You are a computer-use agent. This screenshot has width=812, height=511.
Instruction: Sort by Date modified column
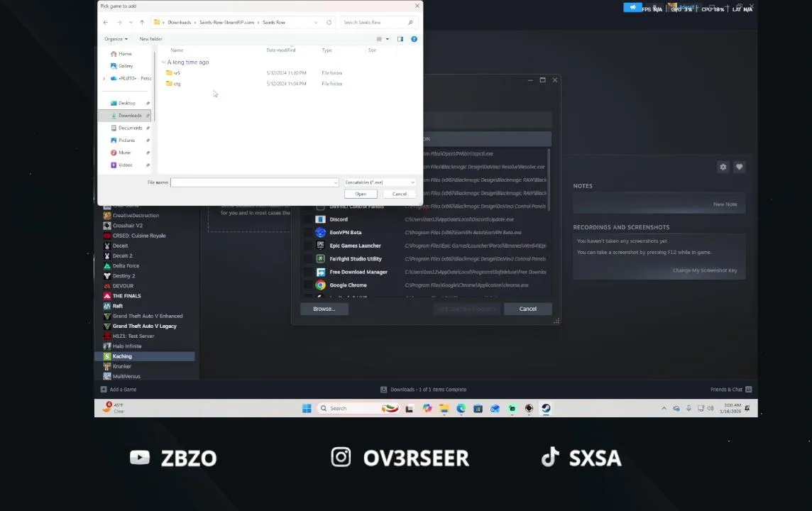(x=280, y=50)
